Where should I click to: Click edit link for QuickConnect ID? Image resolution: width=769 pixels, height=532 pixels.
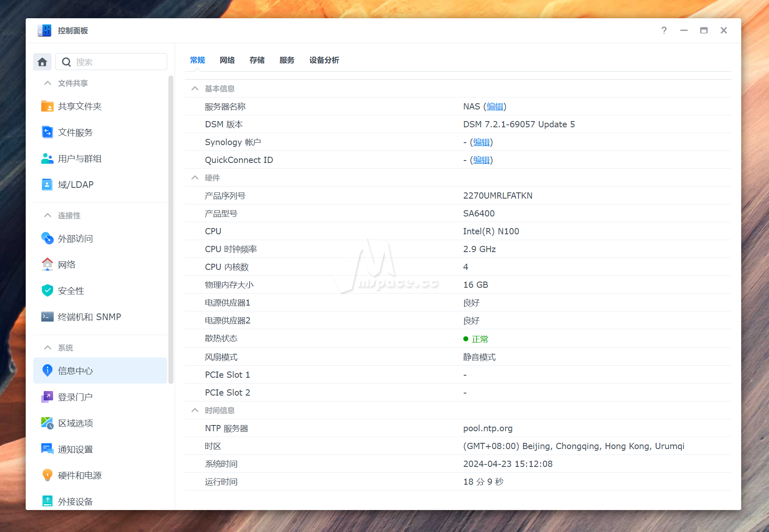481,160
